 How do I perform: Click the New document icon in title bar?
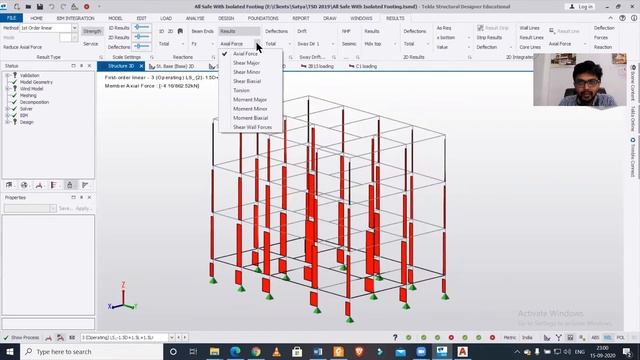17,7
